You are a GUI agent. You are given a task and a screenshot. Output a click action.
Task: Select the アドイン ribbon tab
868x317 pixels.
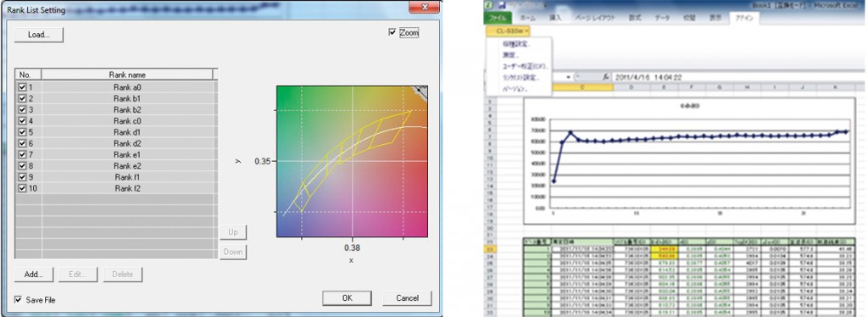click(x=744, y=18)
